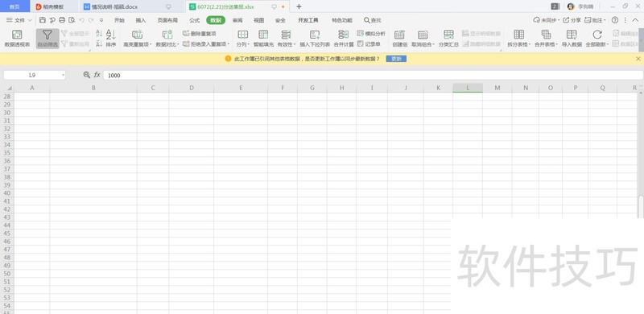Click the 合并计算 consolidate icon
This screenshot has height=314, width=644.
[x=344, y=39]
